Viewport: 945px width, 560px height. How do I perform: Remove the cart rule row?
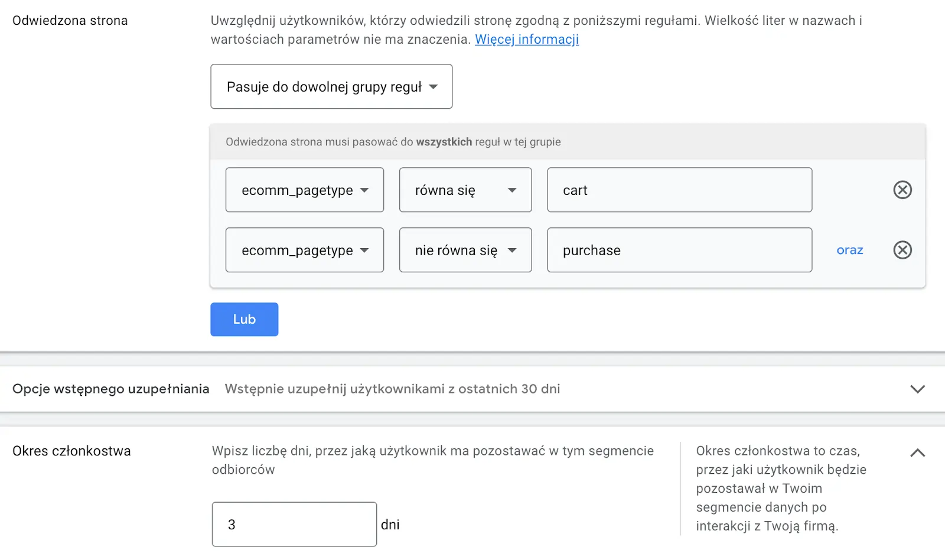[902, 190]
